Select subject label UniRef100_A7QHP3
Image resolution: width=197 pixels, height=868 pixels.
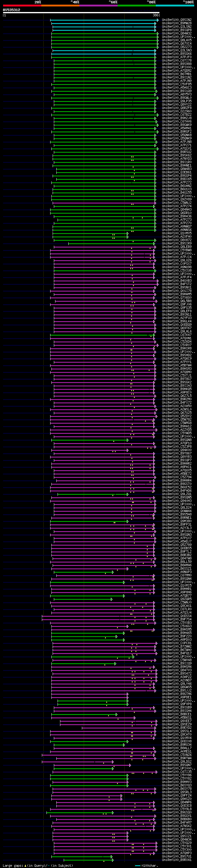(x=177, y=853)
